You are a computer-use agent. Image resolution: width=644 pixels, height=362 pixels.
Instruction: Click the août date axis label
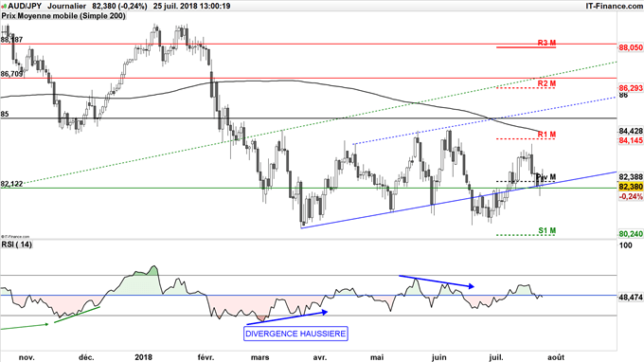coord(556,357)
